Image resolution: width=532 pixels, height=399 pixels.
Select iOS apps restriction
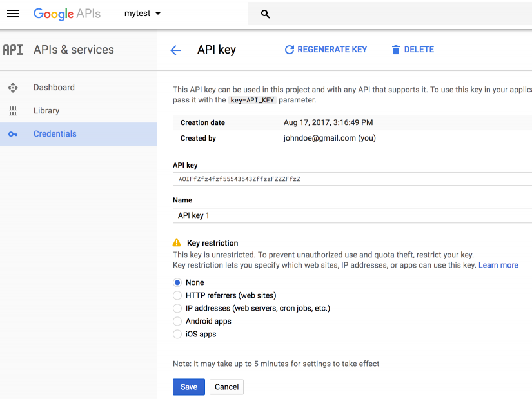(177, 334)
